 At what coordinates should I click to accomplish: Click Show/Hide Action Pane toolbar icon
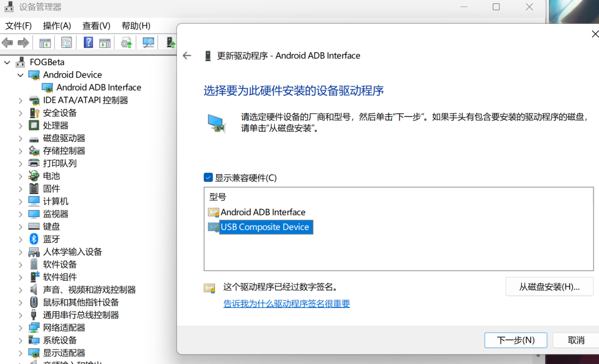(x=105, y=43)
